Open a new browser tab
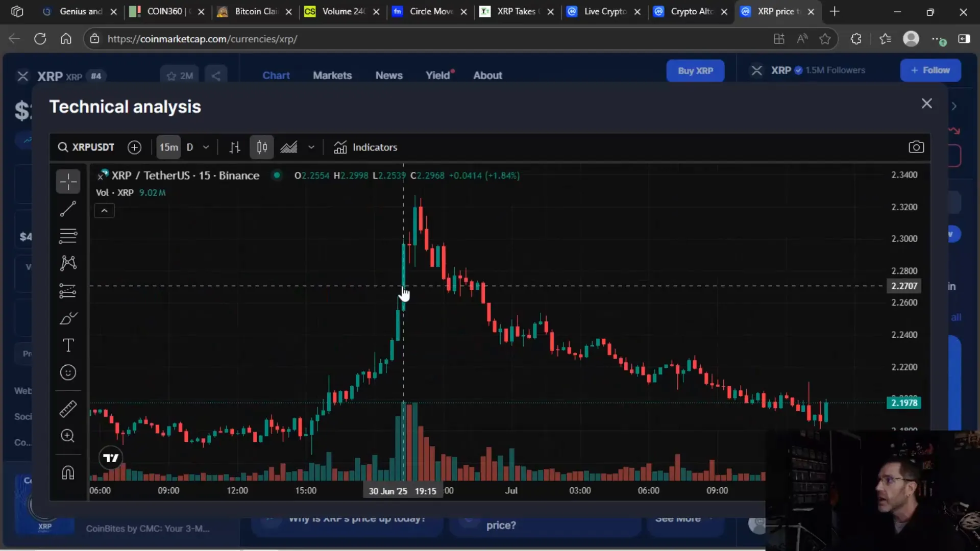The width and height of the screenshot is (980, 551). coord(835,11)
